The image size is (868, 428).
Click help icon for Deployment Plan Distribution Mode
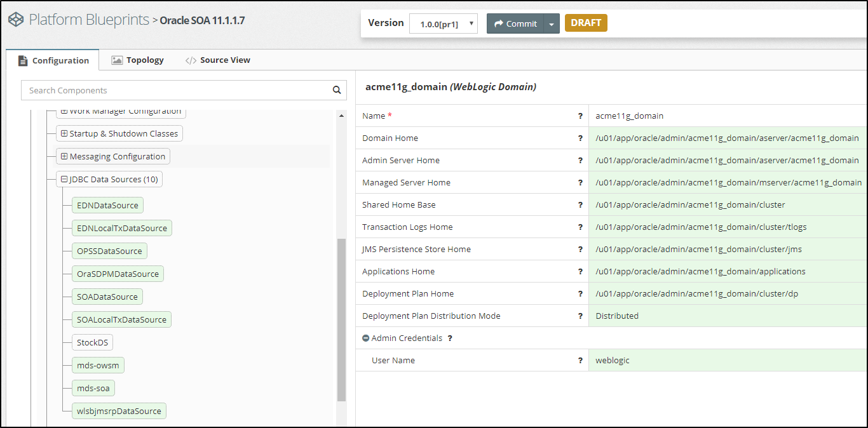580,316
